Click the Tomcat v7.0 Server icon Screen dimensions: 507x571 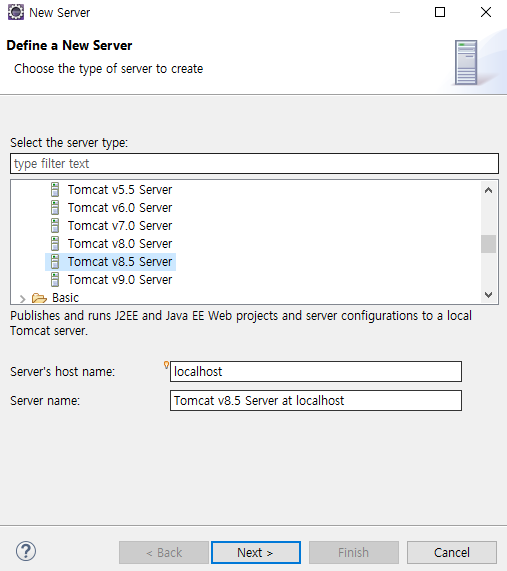point(55,225)
